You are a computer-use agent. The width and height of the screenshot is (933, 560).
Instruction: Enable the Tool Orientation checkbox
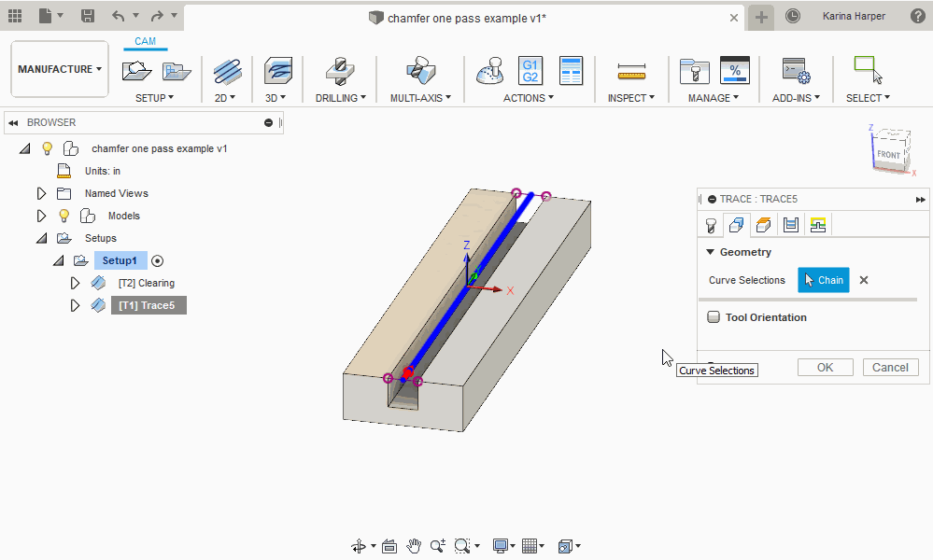tap(714, 316)
